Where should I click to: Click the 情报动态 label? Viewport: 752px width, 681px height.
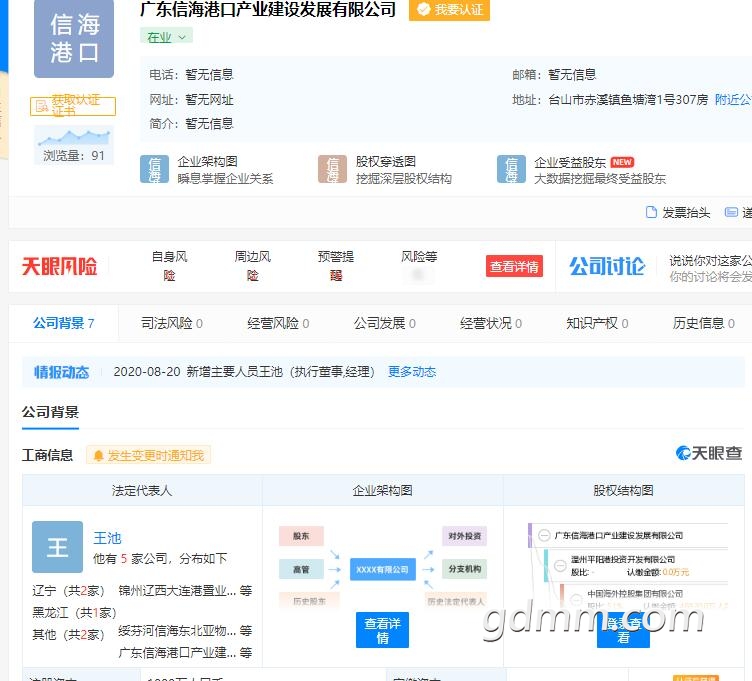click(62, 372)
